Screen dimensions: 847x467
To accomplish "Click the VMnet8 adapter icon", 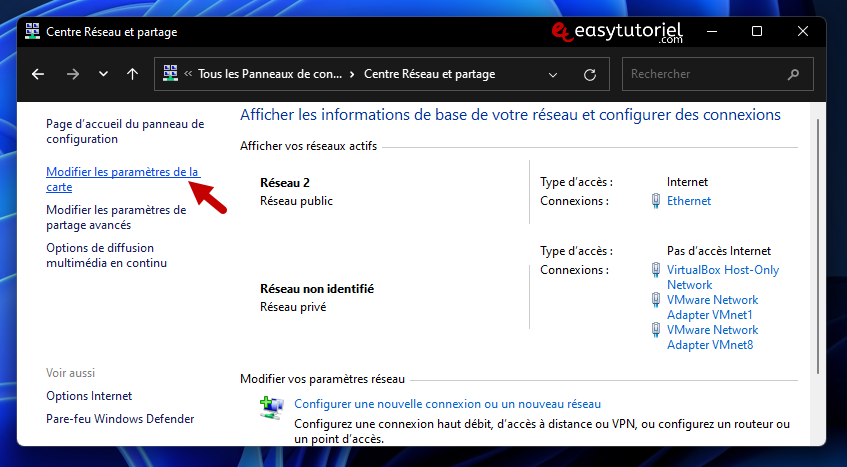I will click(x=656, y=330).
